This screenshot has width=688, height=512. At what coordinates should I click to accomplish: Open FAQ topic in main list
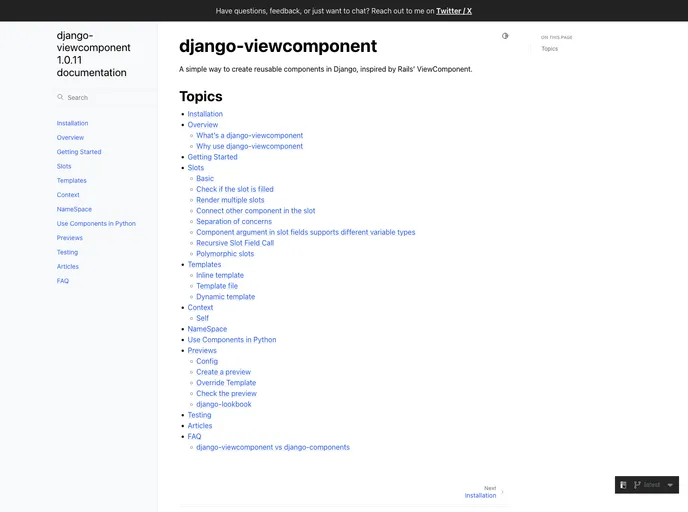pos(194,437)
